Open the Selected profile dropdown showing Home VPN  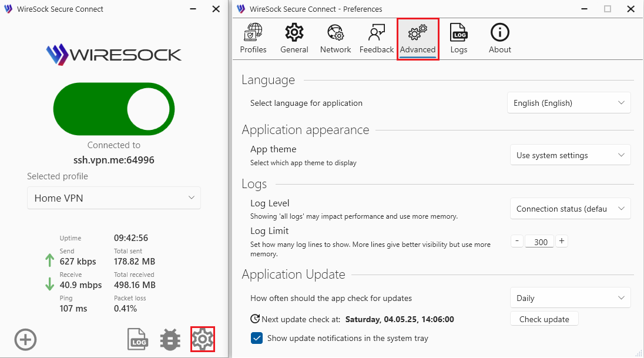[114, 198]
